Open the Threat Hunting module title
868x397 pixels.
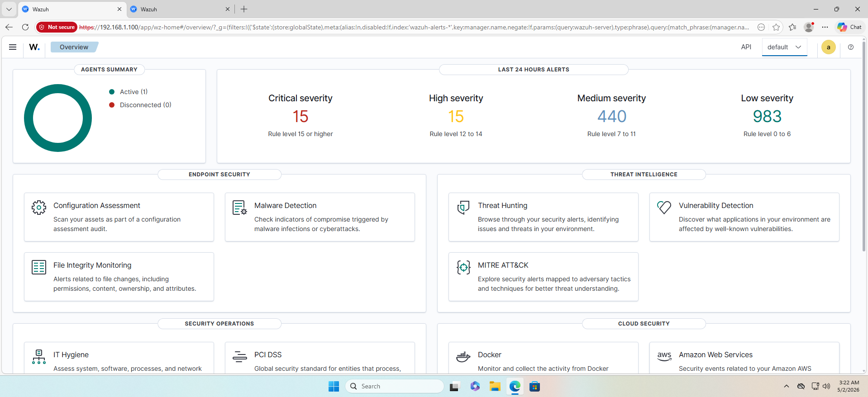(x=502, y=206)
